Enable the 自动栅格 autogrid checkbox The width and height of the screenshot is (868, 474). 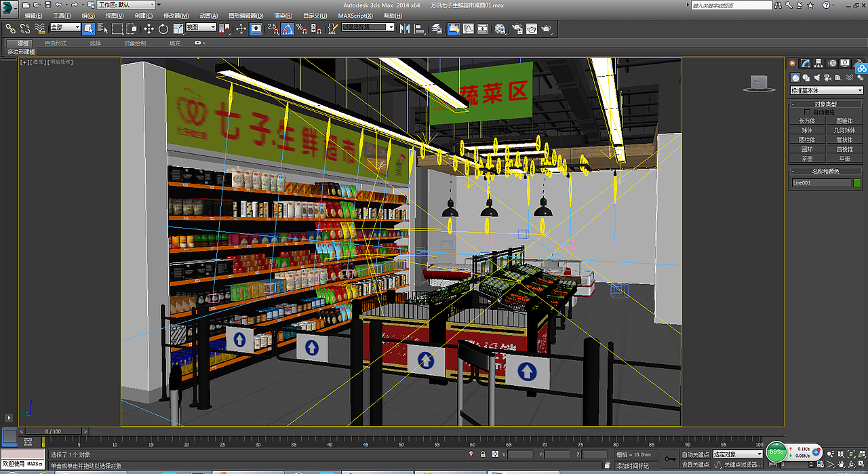pos(807,112)
